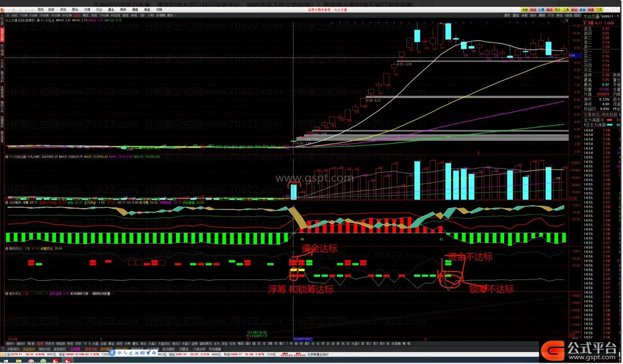Select the 另存为 bottom tab
Screen dimensions: 623x364
click(50, 344)
